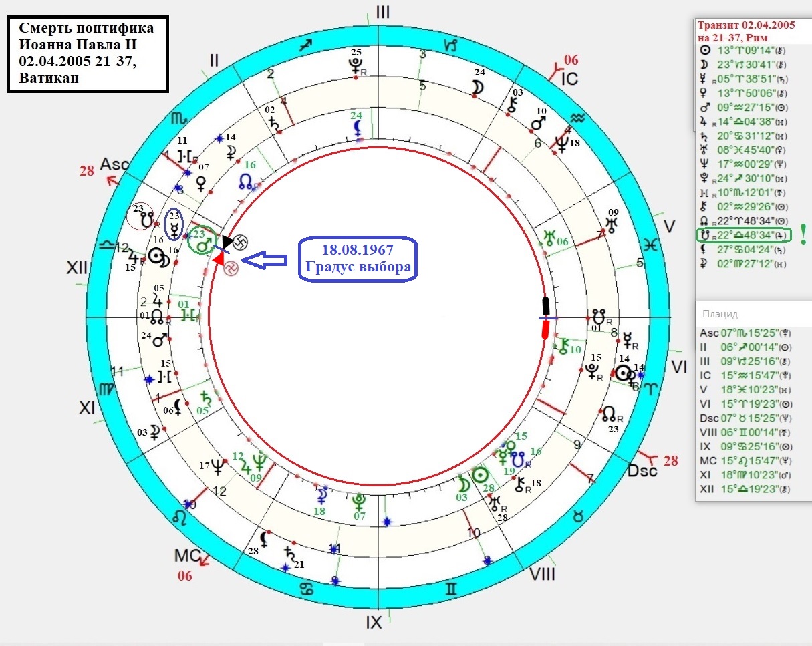Click the house IX numeral at bottom of chart
The height and width of the screenshot is (646, 812).
[x=374, y=623]
